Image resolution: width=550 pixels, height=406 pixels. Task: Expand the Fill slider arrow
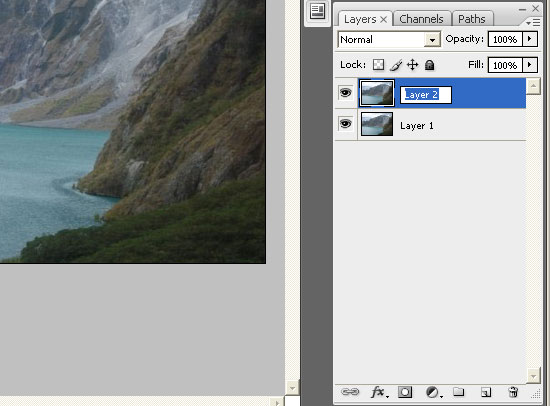530,65
